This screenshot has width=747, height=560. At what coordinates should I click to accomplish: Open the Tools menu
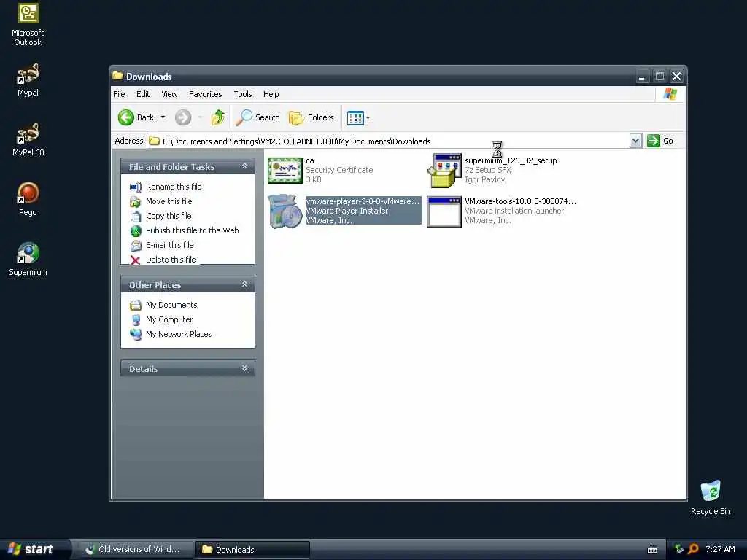(242, 94)
